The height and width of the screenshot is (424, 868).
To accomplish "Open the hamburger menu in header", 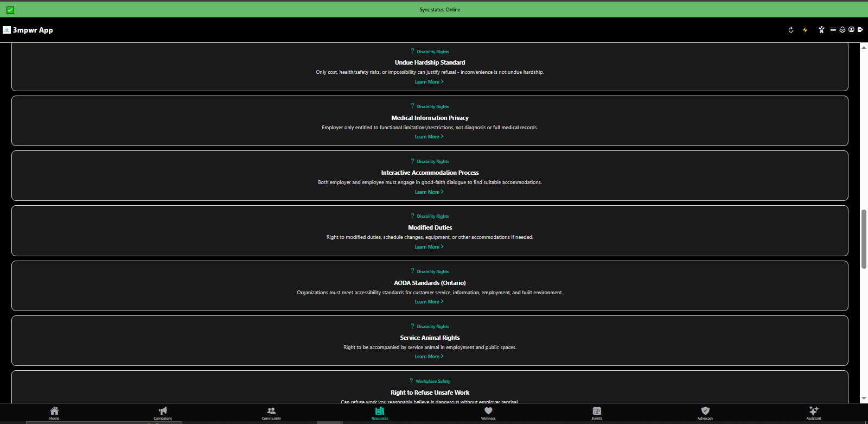I will 833,30.
